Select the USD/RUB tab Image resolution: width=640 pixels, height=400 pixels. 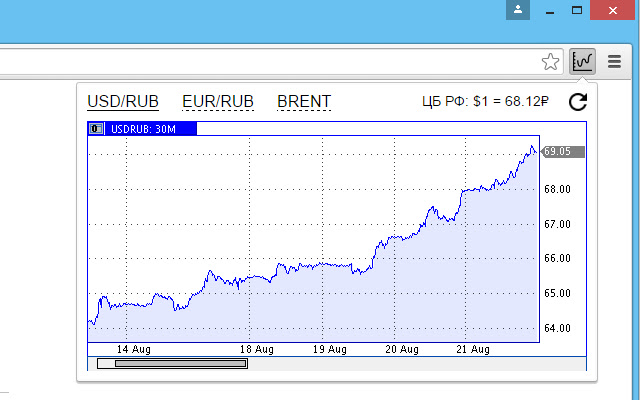pos(124,101)
